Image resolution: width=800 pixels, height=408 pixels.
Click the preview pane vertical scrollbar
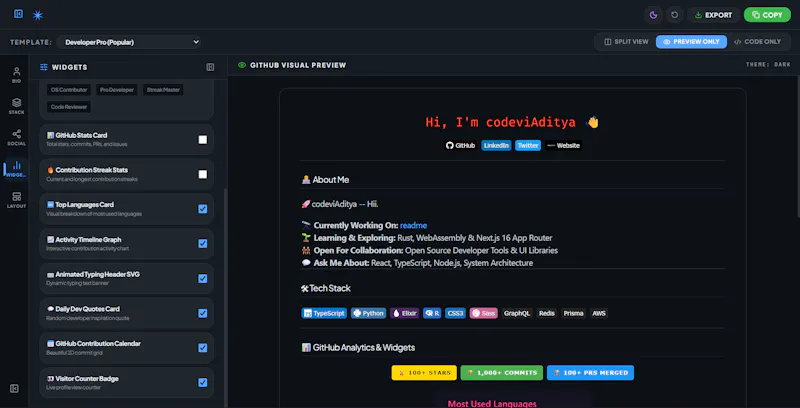click(797, 148)
